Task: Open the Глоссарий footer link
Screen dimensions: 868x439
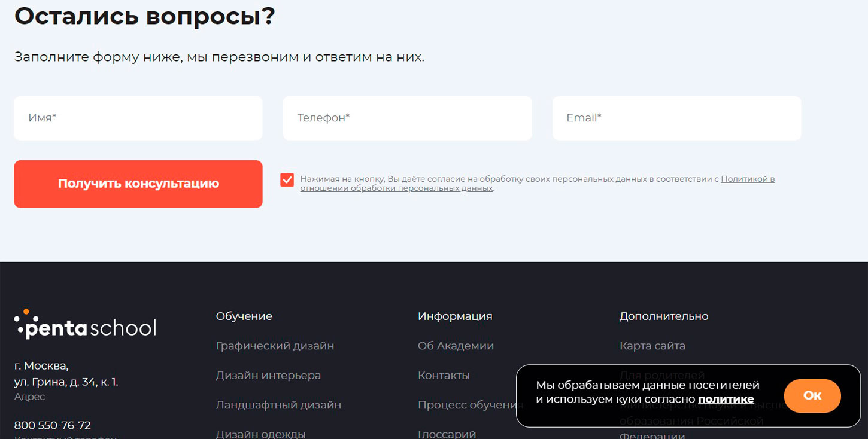Action: [447, 434]
